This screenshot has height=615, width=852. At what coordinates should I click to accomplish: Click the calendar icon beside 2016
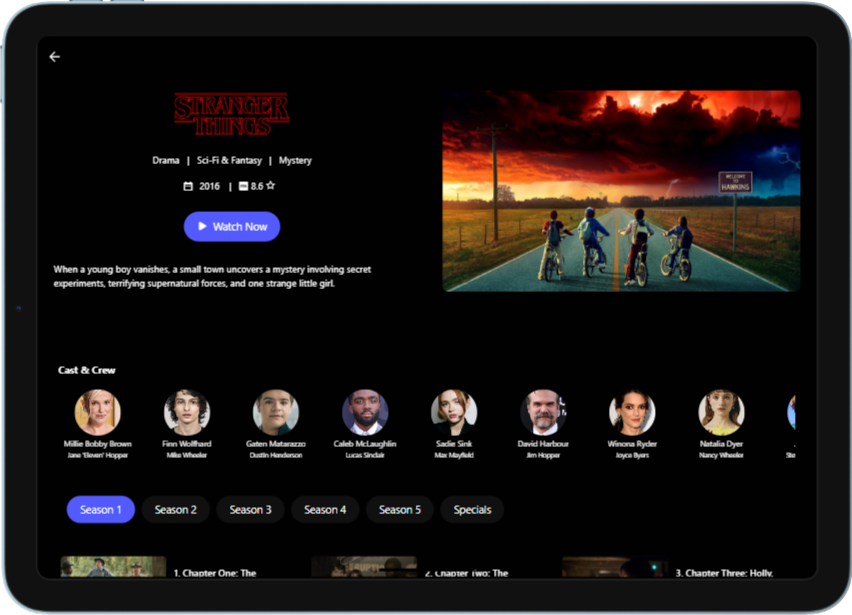pyautogui.click(x=188, y=186)
